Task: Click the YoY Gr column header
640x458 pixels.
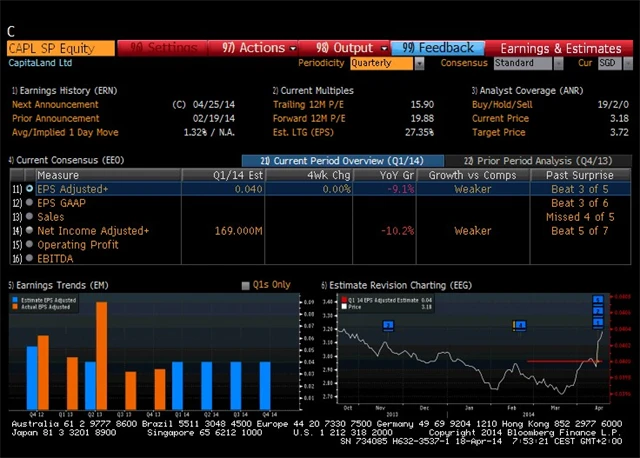Action: coord(384,175)
